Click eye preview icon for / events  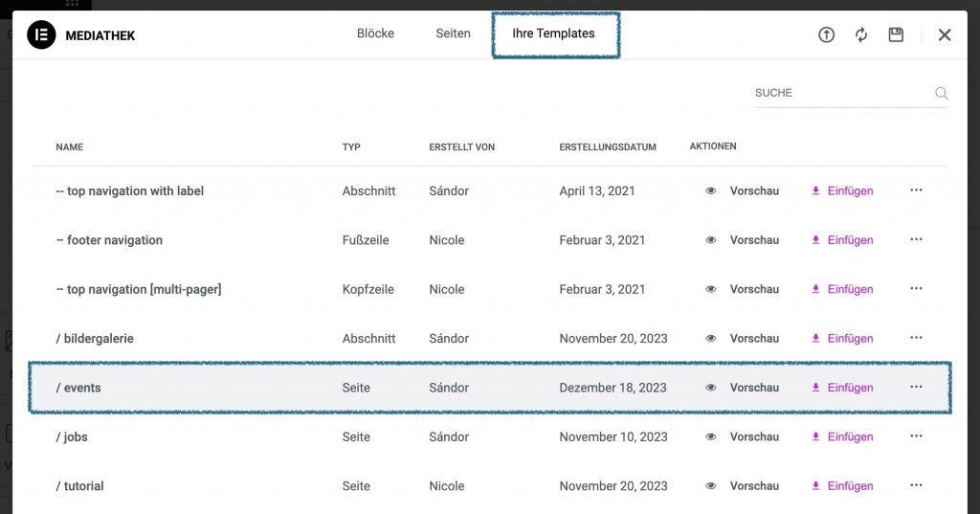pyautogui.click(x=711, y=388)
